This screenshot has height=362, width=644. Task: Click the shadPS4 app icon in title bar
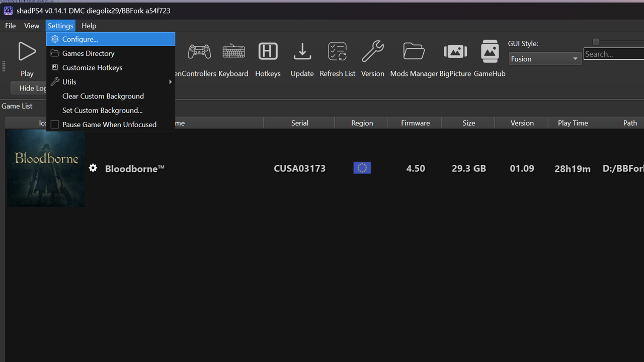coord(8,11)
